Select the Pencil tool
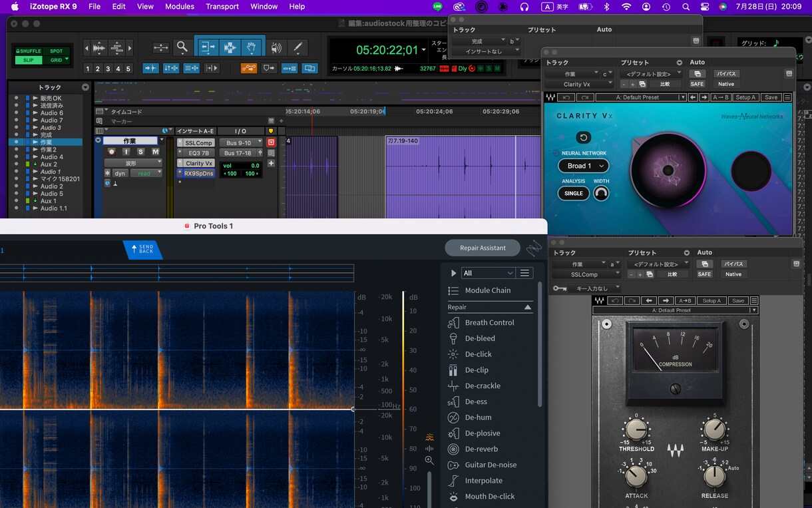The image size is (812, 508). point(298,47)
